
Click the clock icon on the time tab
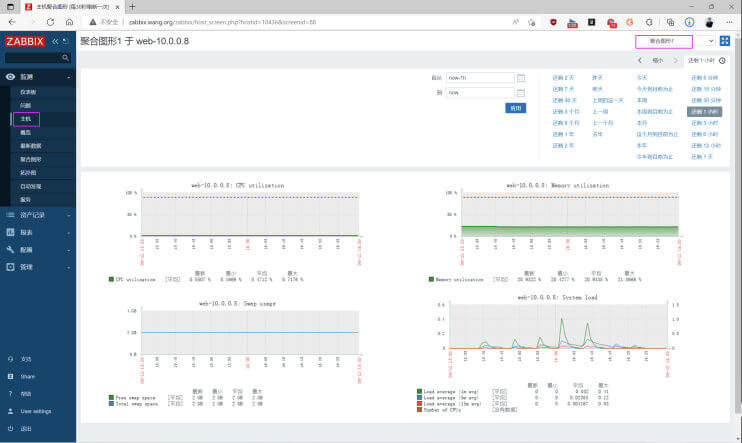click(x=722, y=61)
